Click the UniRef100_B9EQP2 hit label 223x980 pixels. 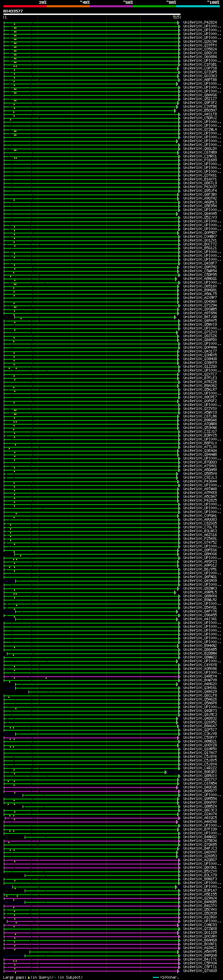(200, 772)
